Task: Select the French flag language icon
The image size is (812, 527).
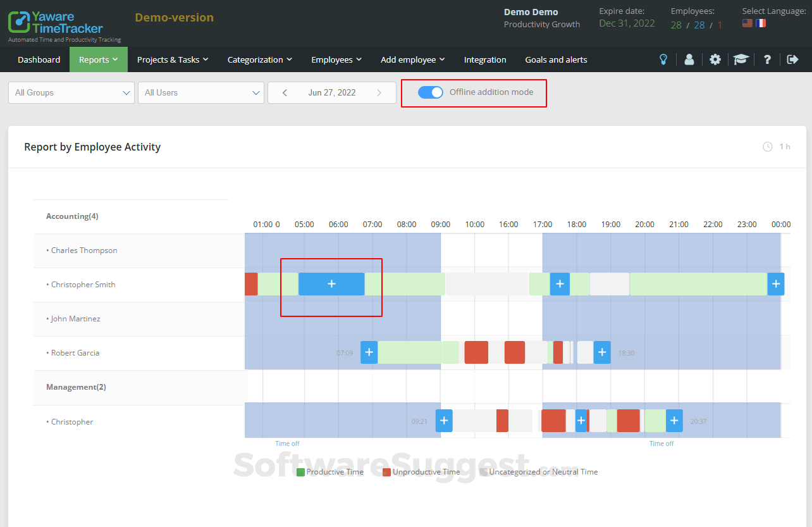Action: (x=761, y=22)
